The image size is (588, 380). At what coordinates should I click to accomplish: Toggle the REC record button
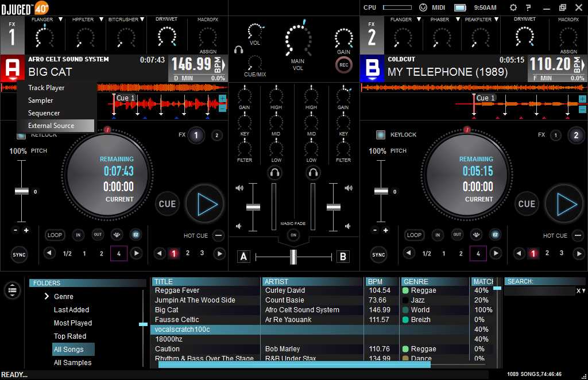pos(343,65)
